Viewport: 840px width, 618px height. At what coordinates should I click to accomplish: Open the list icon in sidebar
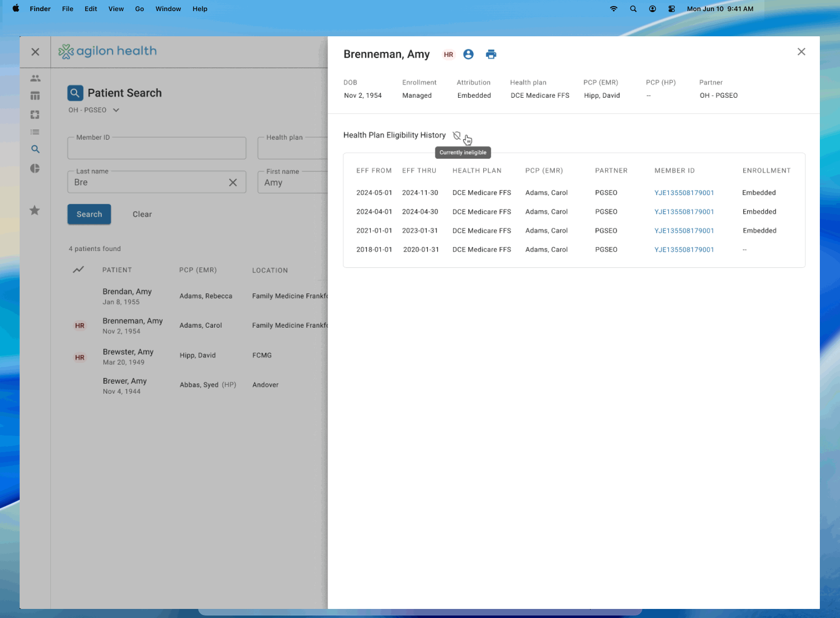(35, 132)
